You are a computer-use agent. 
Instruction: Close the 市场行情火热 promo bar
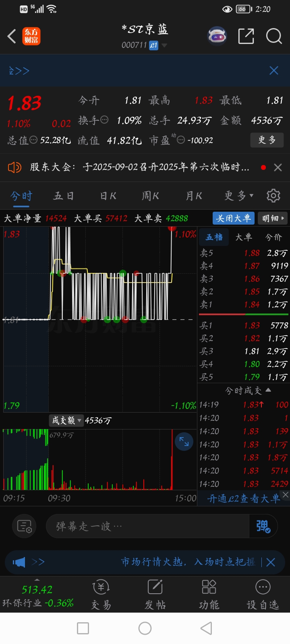tap(271, 562)
